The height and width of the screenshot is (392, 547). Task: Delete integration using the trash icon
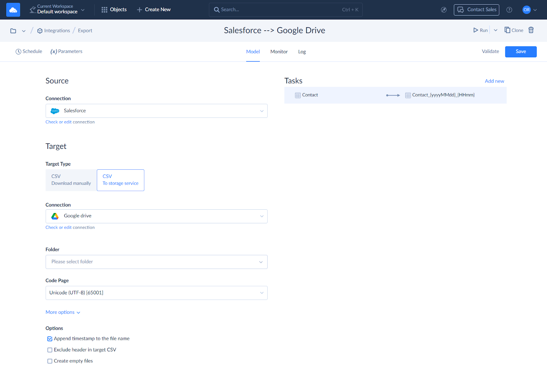531,30
